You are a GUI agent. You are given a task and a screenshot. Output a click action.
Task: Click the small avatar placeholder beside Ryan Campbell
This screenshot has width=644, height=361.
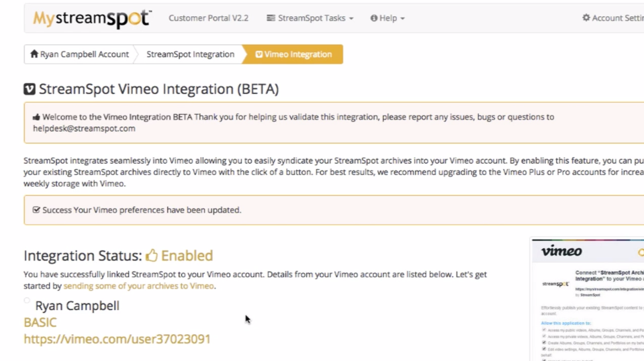point(27,301)
